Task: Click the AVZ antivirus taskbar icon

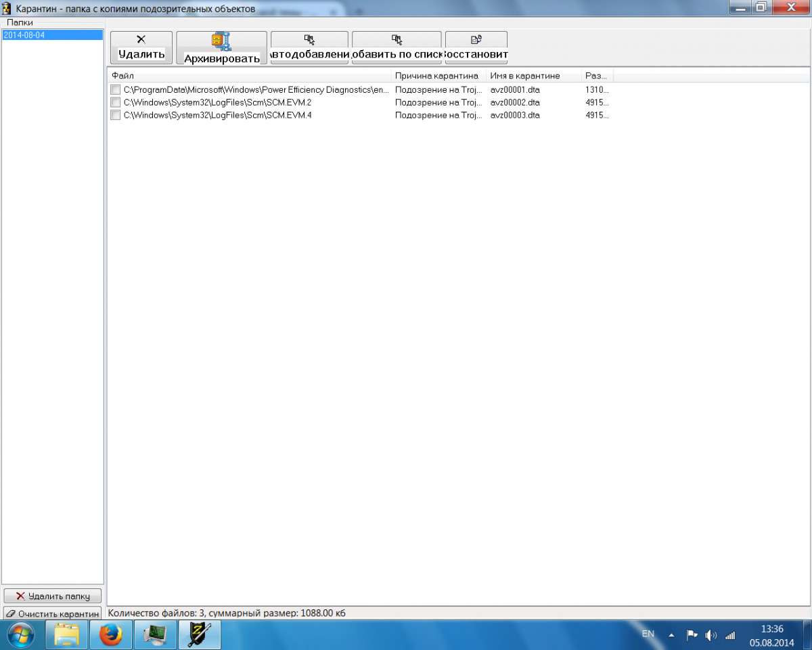Action: pos(200,635)
